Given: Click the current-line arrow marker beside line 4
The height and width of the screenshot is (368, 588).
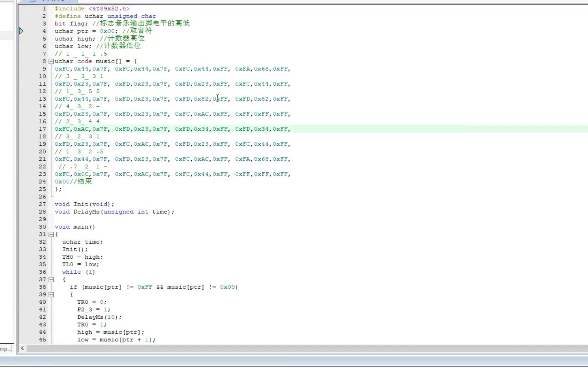Looking at the screenshot, I should pyautogui.click(x=21, y=31).
